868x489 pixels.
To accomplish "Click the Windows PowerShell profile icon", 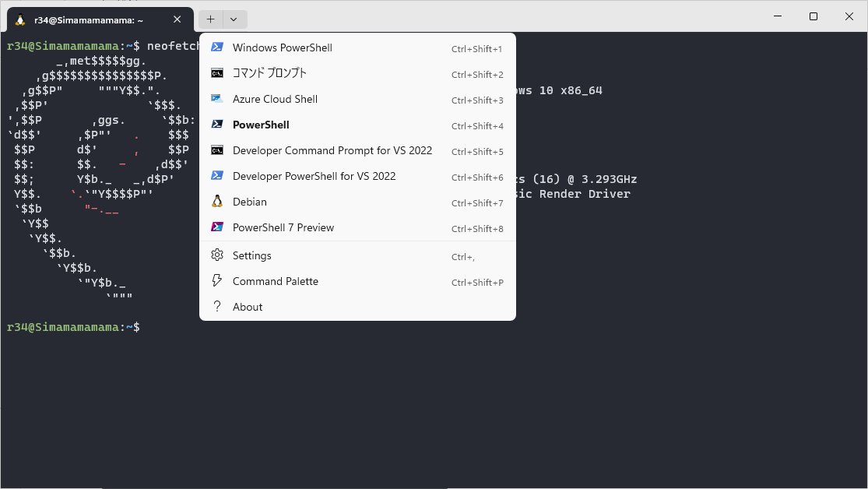I will 217,47.
